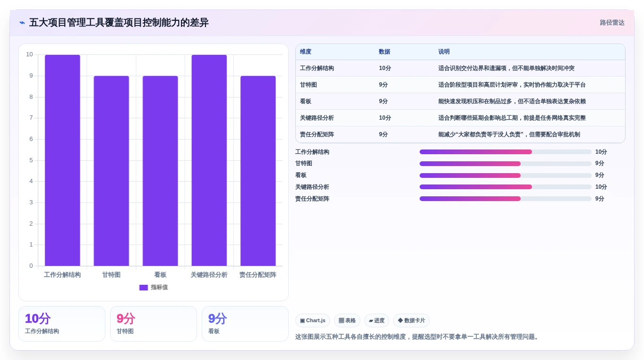Open the 9分 甘特图 data card
This screenshot has width=644, height=360.
pyautogui.click(x=154, y=324)
